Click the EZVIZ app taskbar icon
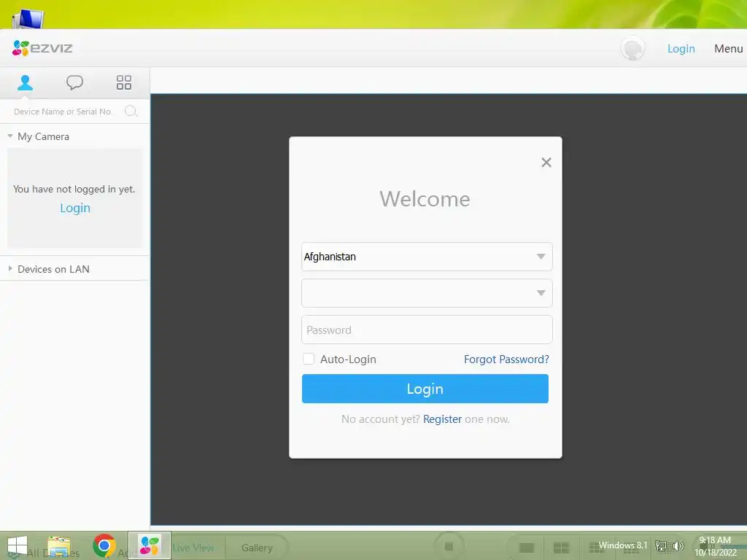The image size is (747, 560). [149, 545]
